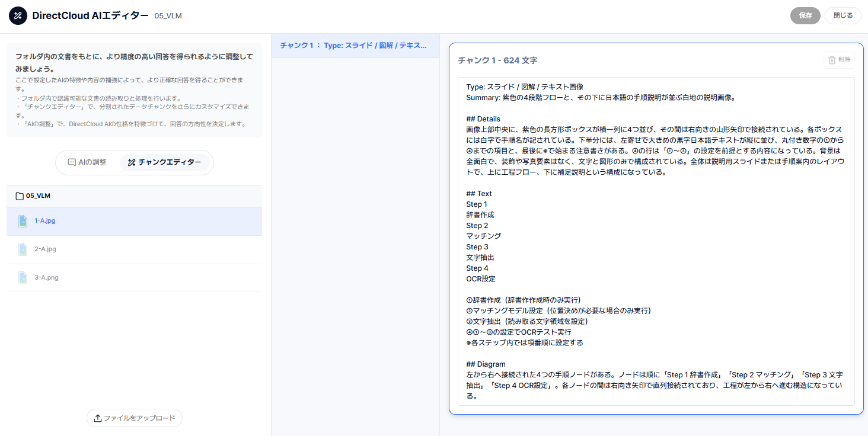Click the 'Step 1' line in the editor

click(477, 204)
